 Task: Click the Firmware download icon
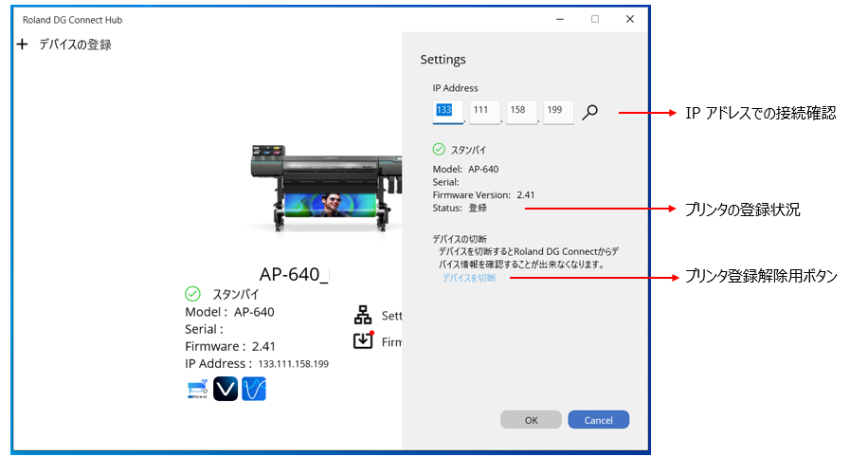click(x=363, y=340)
